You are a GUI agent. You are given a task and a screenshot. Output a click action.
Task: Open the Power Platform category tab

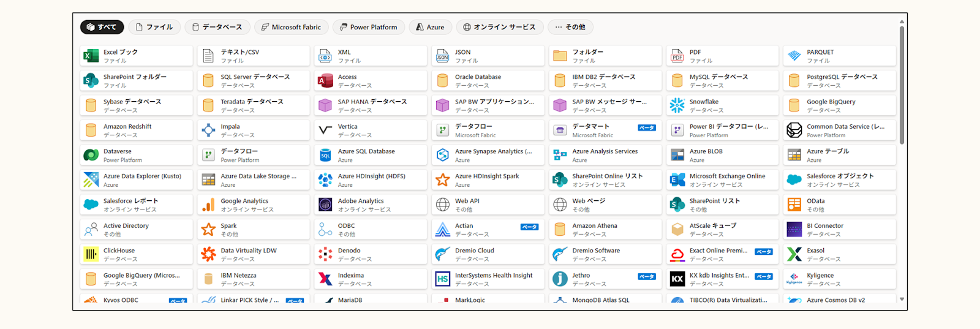[x=369, y=27]
